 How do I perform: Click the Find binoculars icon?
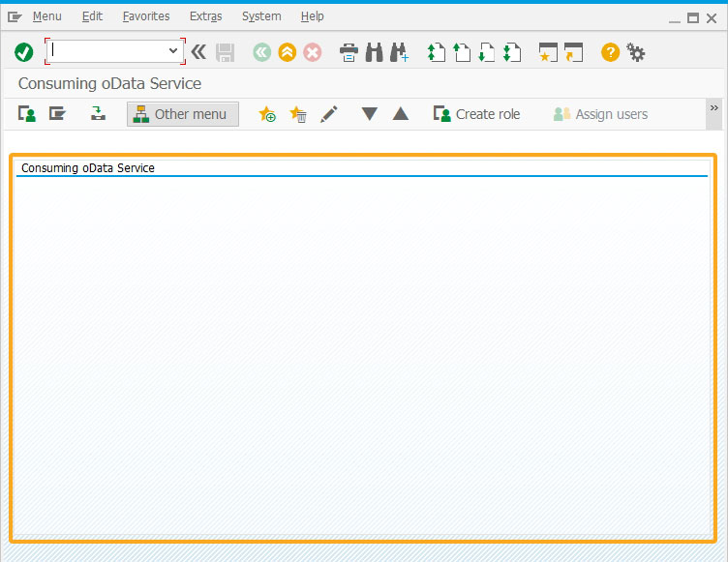point(375,52)
